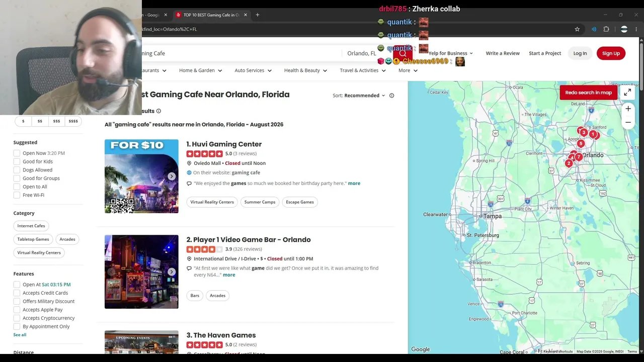The width and height of the screenshot is (644, 362).
Task: Enable the Accepts Credit Cards feature filter
Action: (17, 293)
